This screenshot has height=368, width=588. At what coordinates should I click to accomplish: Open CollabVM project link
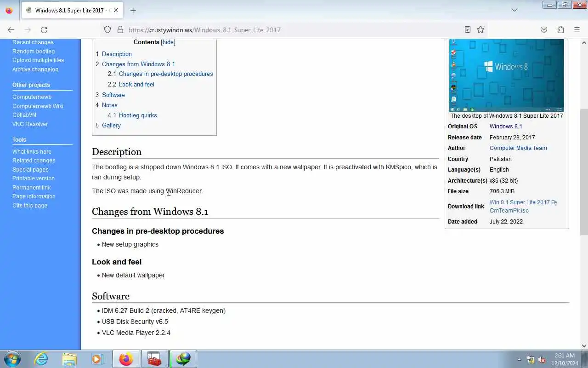pyautogui.click(x=24, y=115)
